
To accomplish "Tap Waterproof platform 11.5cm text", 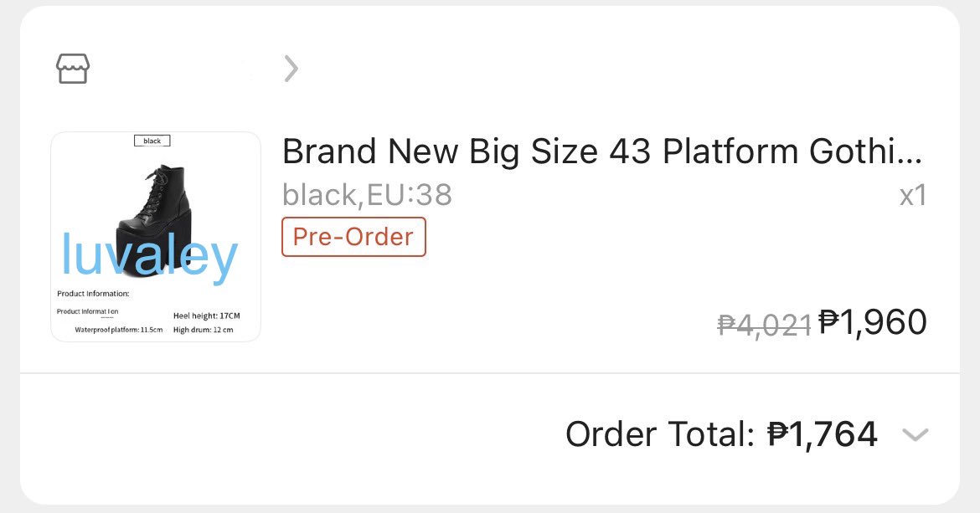I will [119, 330].
